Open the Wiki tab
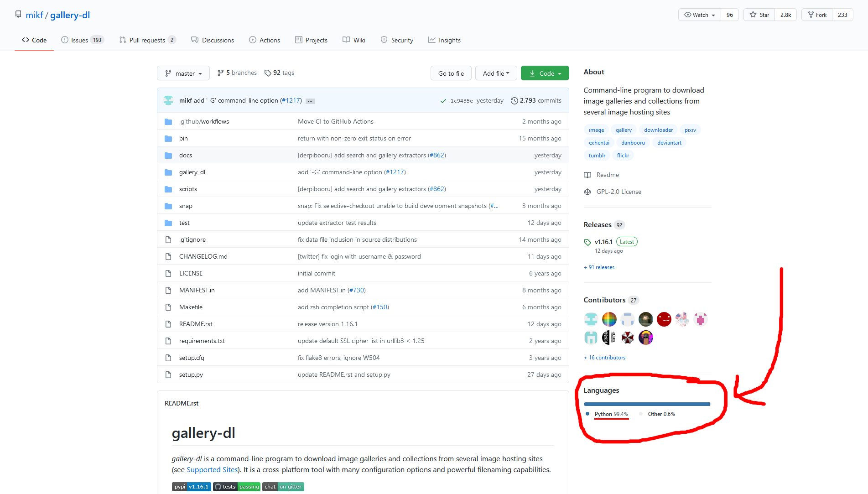The image size is (868, 494). tap(354, 40)
